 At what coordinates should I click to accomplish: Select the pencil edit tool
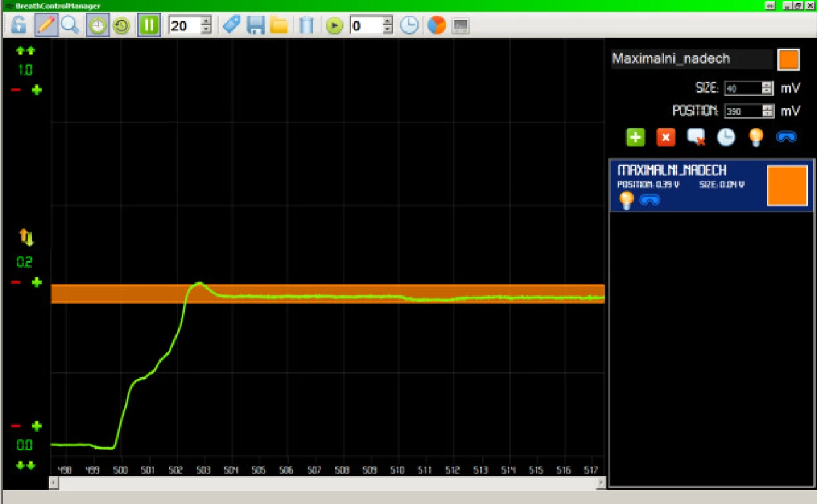(x=46, y=25)
